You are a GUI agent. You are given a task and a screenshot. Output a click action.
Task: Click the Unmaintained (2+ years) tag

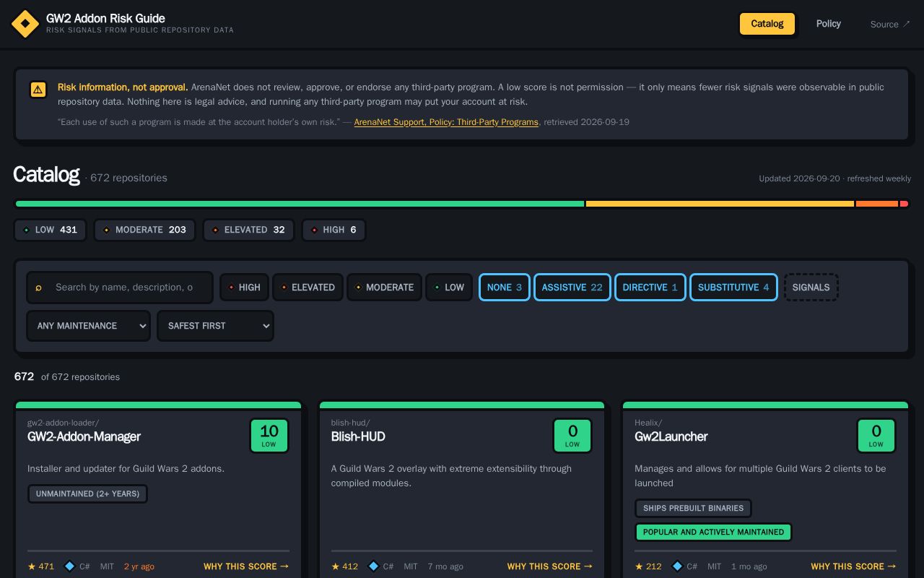pos(87,494)
